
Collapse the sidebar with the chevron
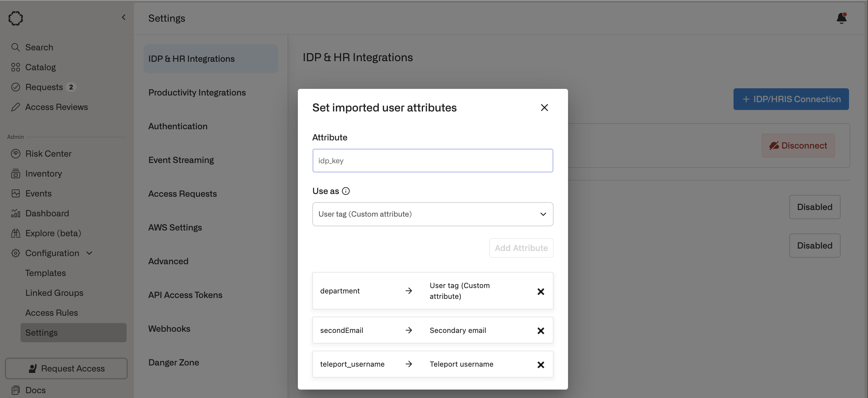click(x=124, y=17)
